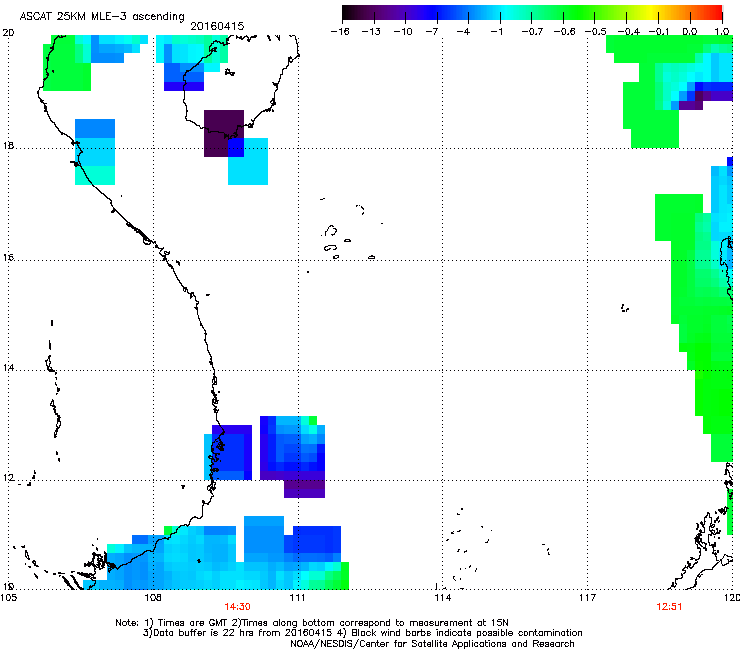The image size is (740, 650).
Task: Select the date label 20160415
Action: 217,26
